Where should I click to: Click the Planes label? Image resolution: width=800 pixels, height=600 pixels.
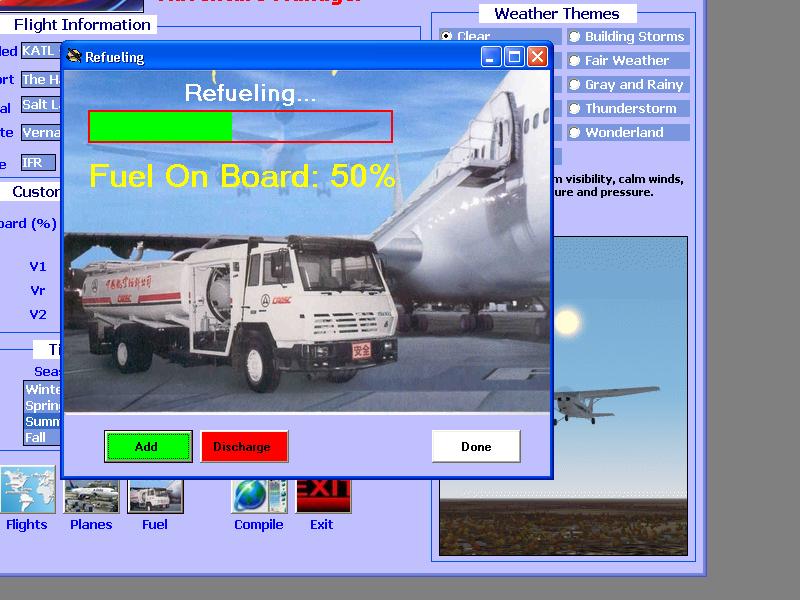click(x=91, y=524)
